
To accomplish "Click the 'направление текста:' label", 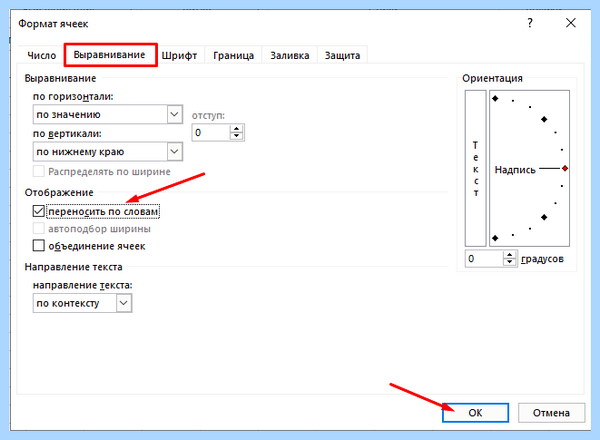I will pyautogui.click(x=83, y=285).
